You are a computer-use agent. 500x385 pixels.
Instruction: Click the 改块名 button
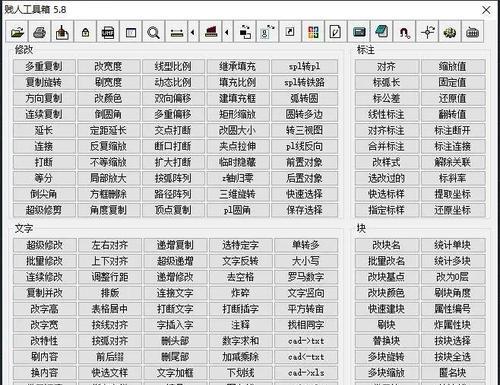point(387,245)
